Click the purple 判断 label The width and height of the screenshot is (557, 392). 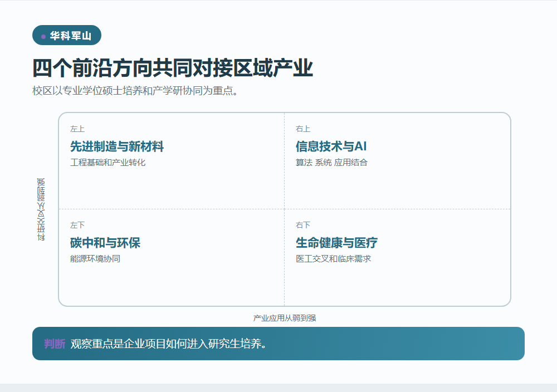(x=55, y=344)
